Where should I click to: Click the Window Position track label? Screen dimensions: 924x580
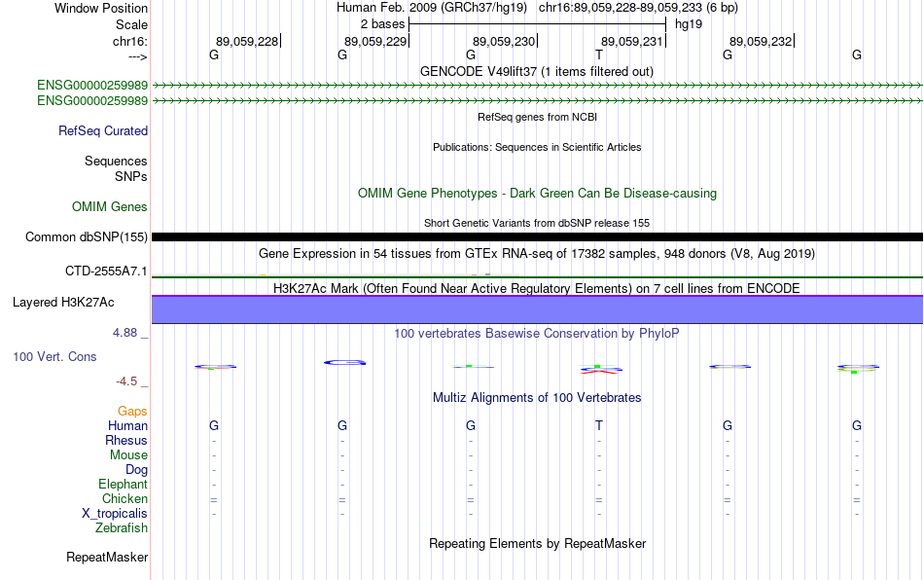tap(101, 8)
